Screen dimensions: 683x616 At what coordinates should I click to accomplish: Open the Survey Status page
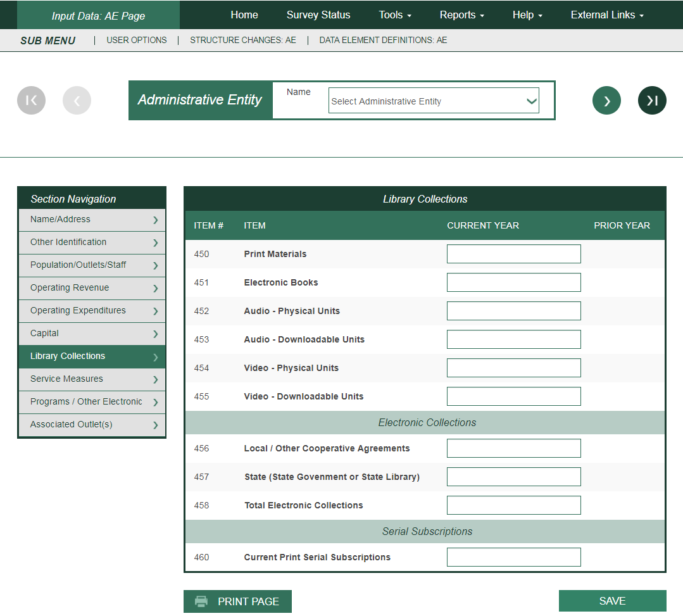coord(318,15)
